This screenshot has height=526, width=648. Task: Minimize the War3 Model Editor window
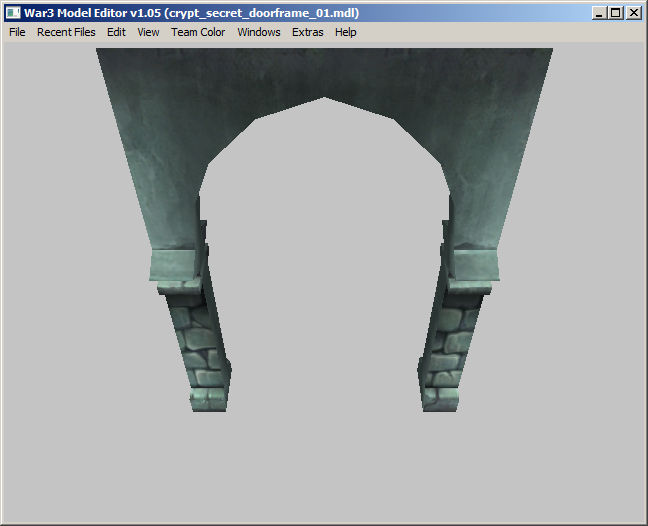tap(599, 13)
